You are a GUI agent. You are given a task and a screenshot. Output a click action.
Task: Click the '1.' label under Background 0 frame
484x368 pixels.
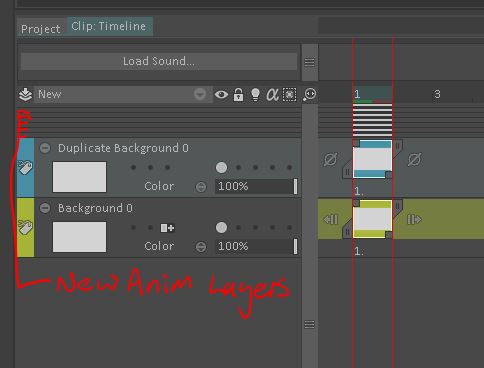[359, 251]
